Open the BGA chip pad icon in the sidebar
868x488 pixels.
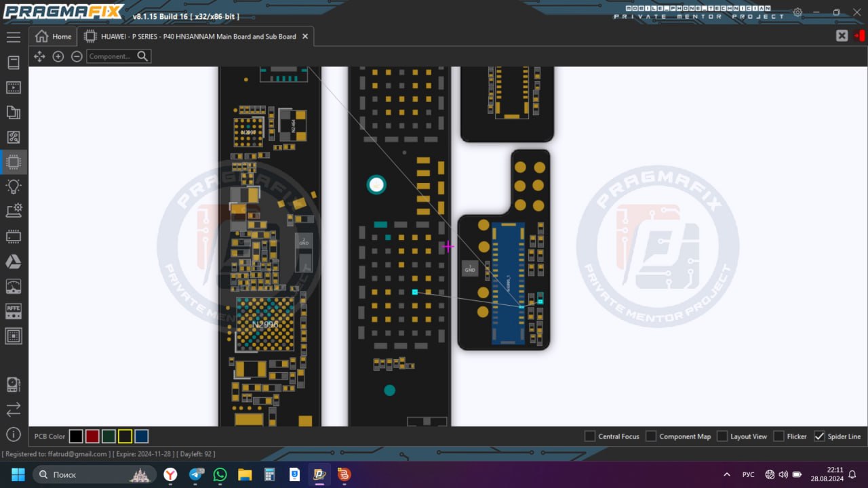[13, 335]
